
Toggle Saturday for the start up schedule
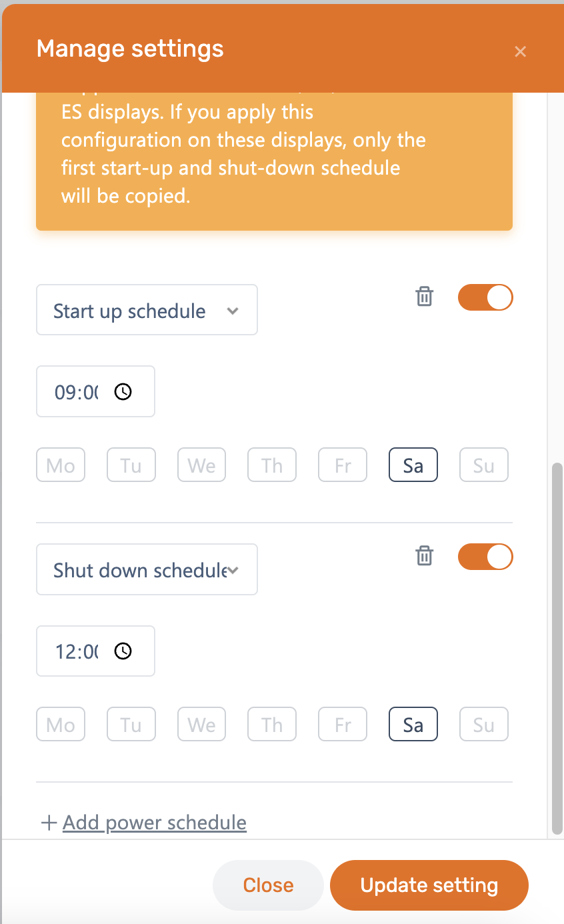coord(413,465)
